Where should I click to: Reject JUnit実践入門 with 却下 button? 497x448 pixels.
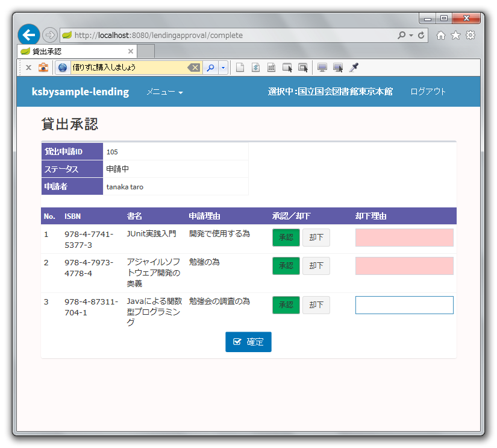pyautogui.click(x=316, y=238)
